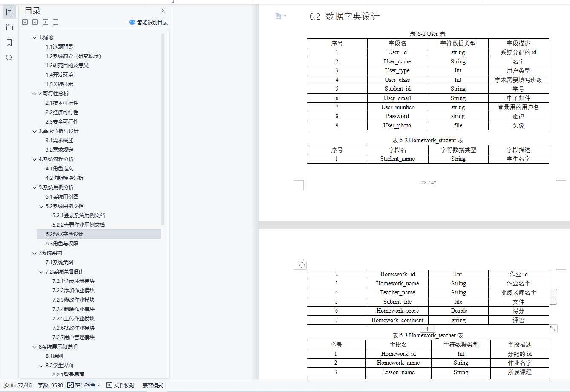Viewport: 570px width, 392px height.
Task: Click the outline panel vertical scrollbar
Action: [x=163, y=130]
